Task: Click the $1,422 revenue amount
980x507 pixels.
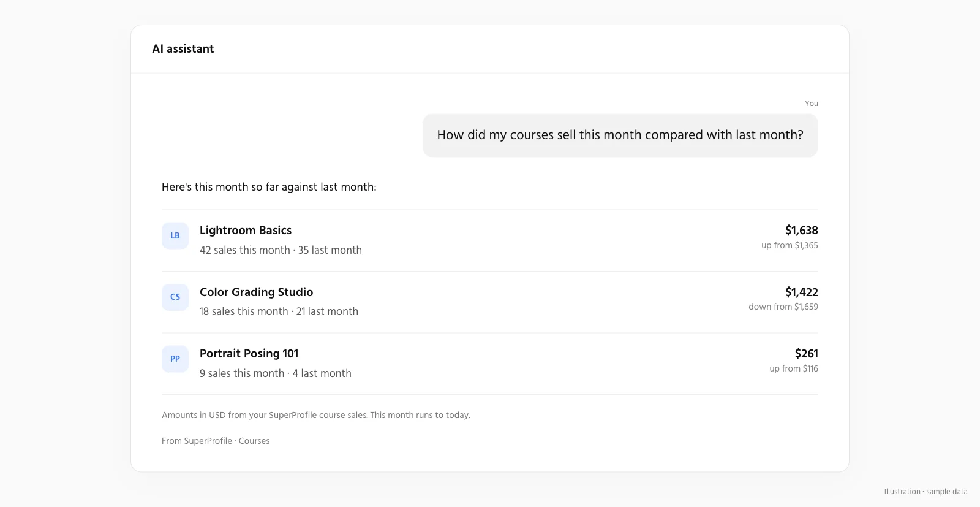Action: (x=801, y=292)
